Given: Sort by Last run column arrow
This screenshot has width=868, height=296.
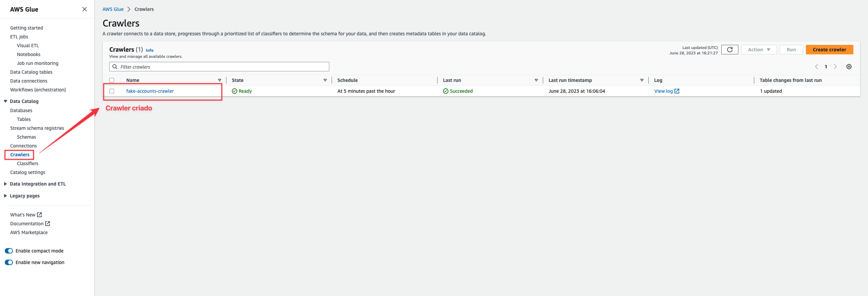Looking at the screenshot, I should 536,80.
